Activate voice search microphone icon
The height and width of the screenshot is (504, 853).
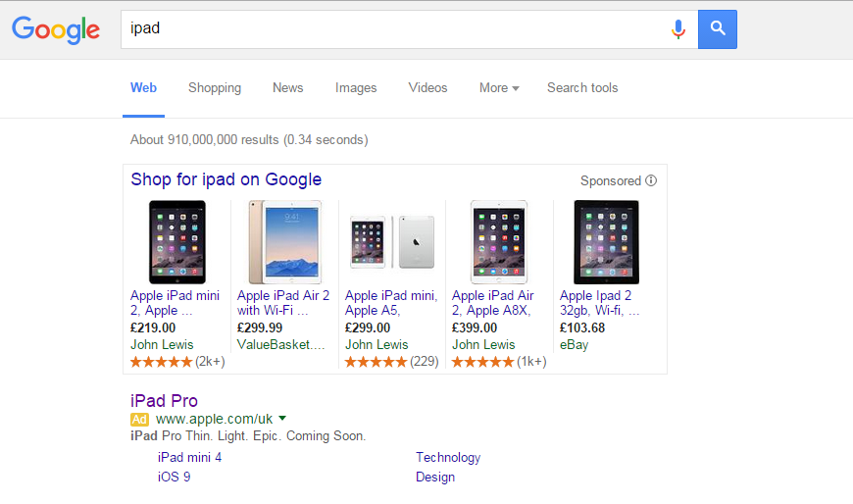point(677,29)
